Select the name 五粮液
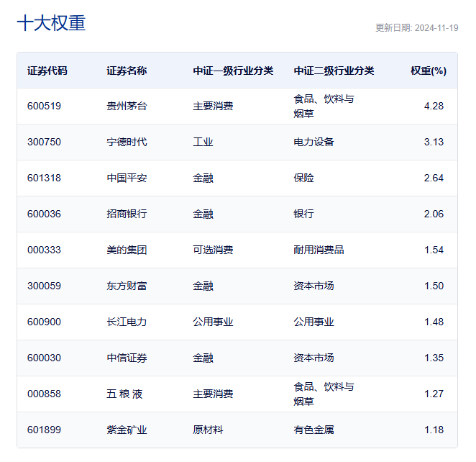The height and width of the screenshot is (462, 476). click(124, 394)
